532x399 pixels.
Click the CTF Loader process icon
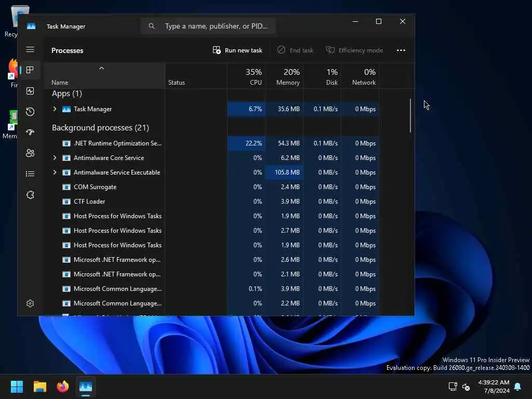coord(66,202)
